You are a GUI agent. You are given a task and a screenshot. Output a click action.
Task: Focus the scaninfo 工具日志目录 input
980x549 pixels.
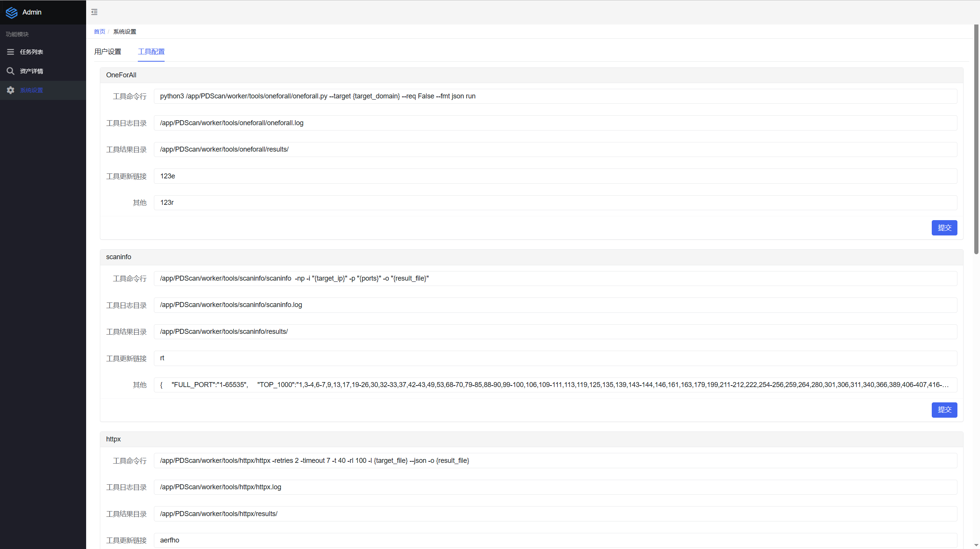pyautogui.click(x=555, y=305)
